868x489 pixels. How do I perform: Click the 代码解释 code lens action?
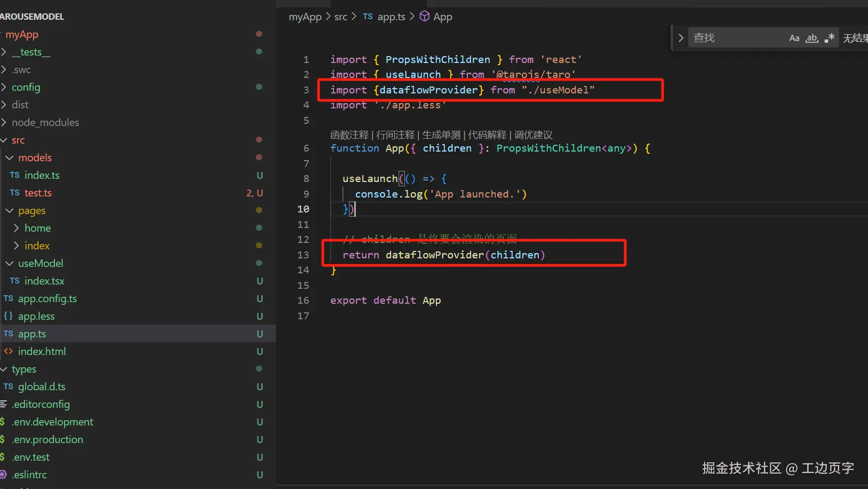[x=487, y=135]
